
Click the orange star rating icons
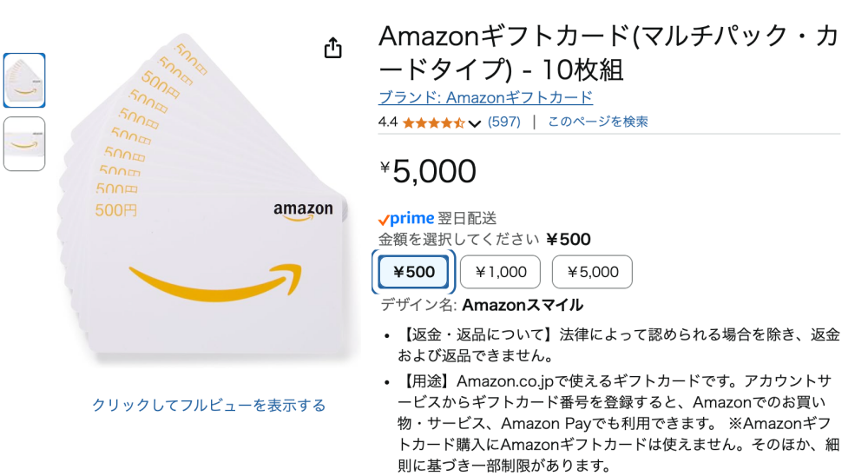(x=433, y=122)
